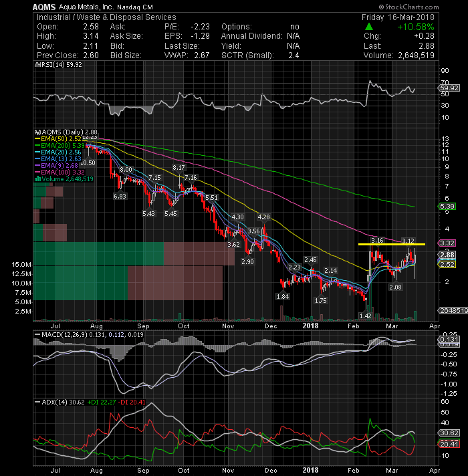This screenshot has width=468, height=476.
Task: Click the 15.0M volume scale label
Action: (x=21, y=265)
